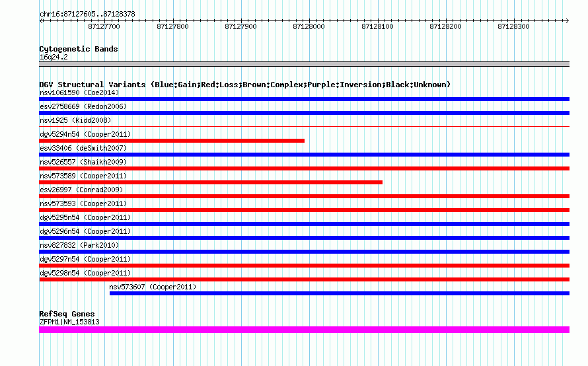Click the blue bar under esv33406
This screenshot has height=366, width=588.
tap(304, 155)
